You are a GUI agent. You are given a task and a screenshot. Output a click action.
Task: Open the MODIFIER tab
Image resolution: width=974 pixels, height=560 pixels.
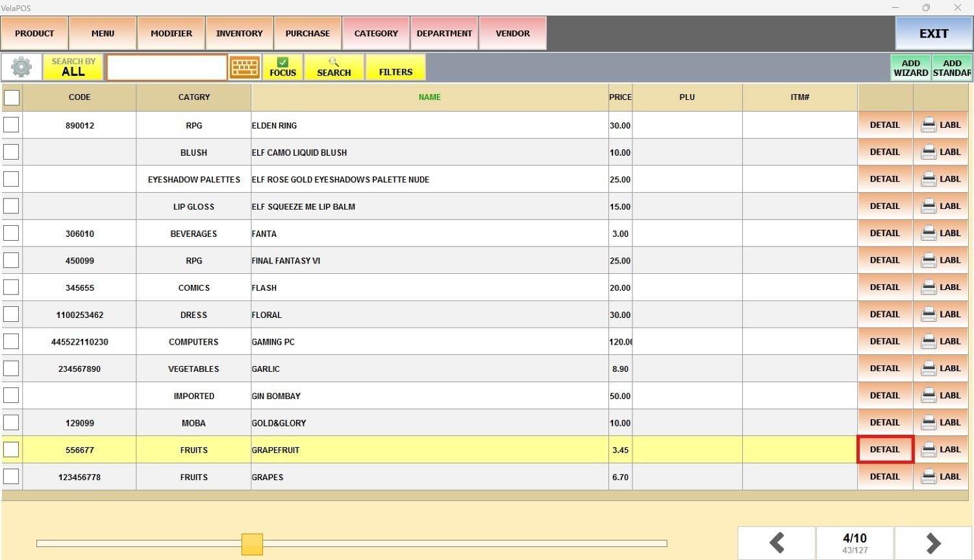(x=171, y=33)
